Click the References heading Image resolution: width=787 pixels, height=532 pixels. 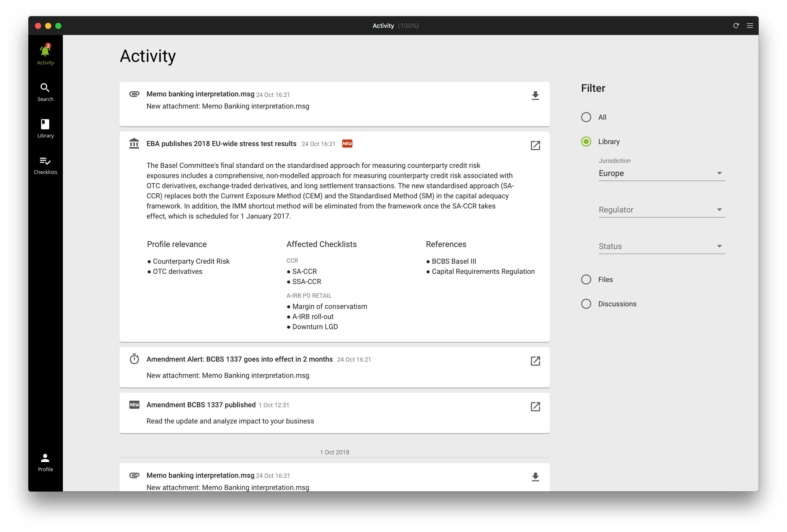click(x=446, y=244)
